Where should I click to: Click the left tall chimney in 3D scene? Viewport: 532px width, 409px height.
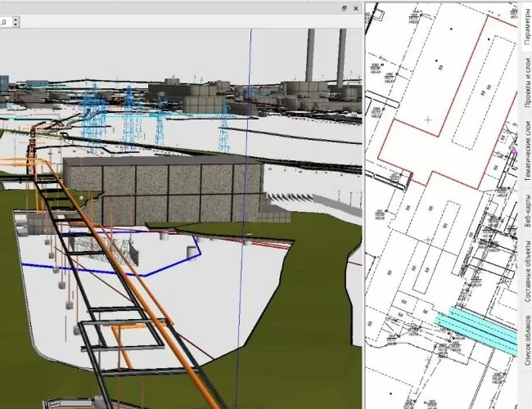[311, 53]
